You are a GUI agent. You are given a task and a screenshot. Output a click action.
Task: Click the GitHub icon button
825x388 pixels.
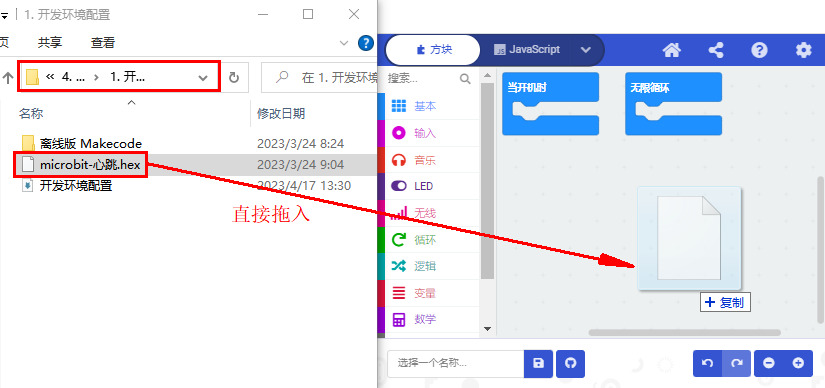(570, 363)
